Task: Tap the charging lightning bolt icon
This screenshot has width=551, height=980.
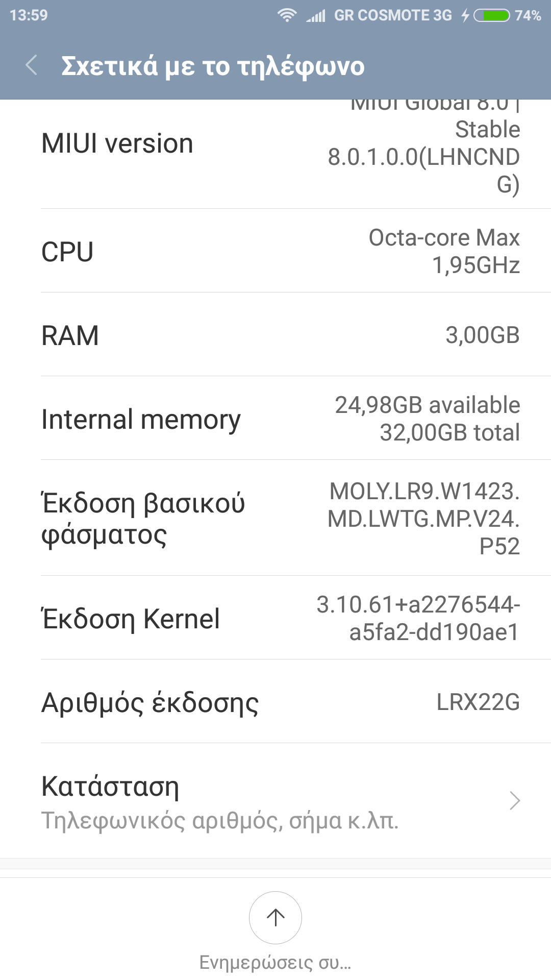Action: pos(465,15)
